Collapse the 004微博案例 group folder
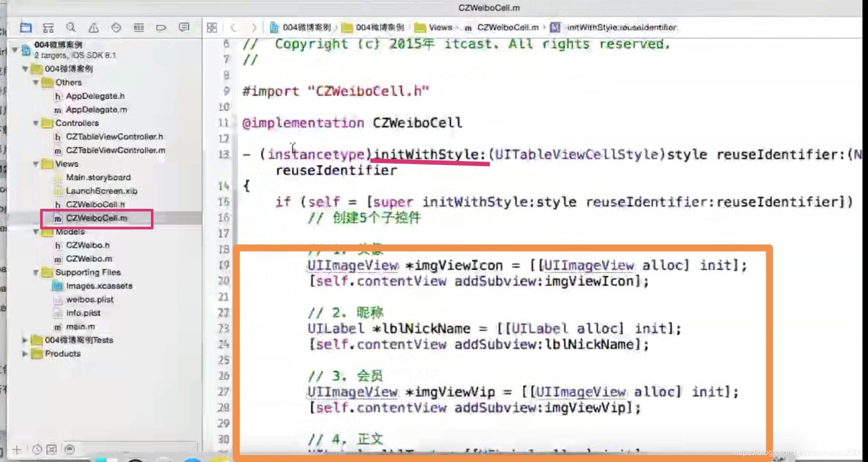 pos(25,69)
